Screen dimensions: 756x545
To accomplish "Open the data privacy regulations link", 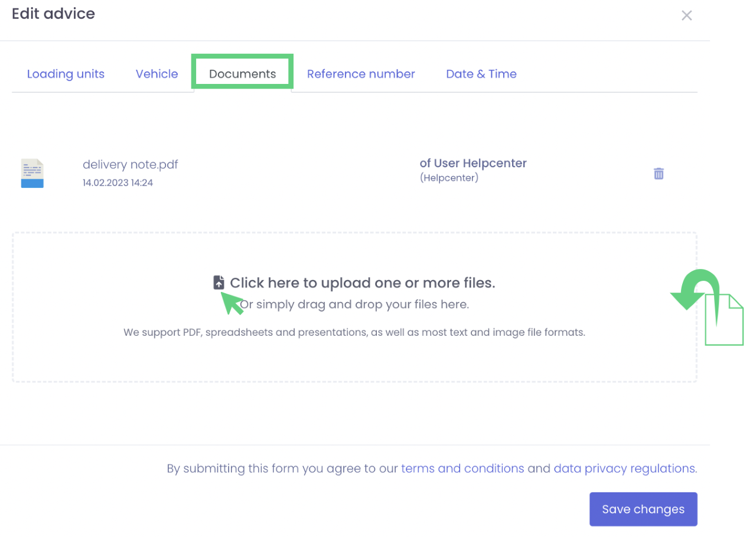I will pos(625,469).
